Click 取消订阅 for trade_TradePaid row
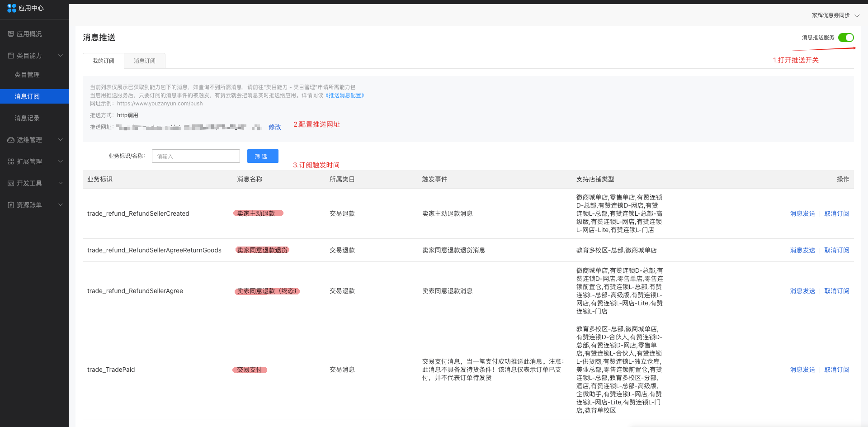This screenshot has width=868, height=427. pyautogui.click(x=836, y=370)
